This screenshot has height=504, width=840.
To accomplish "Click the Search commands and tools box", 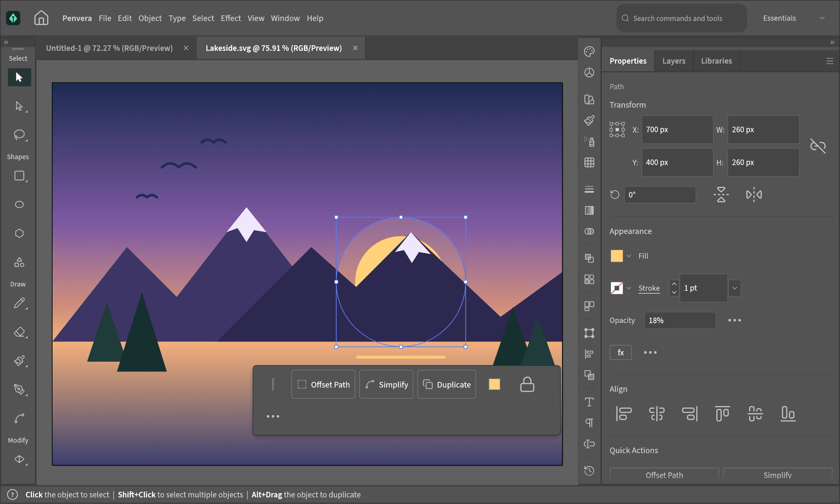I will click(682, 18).
